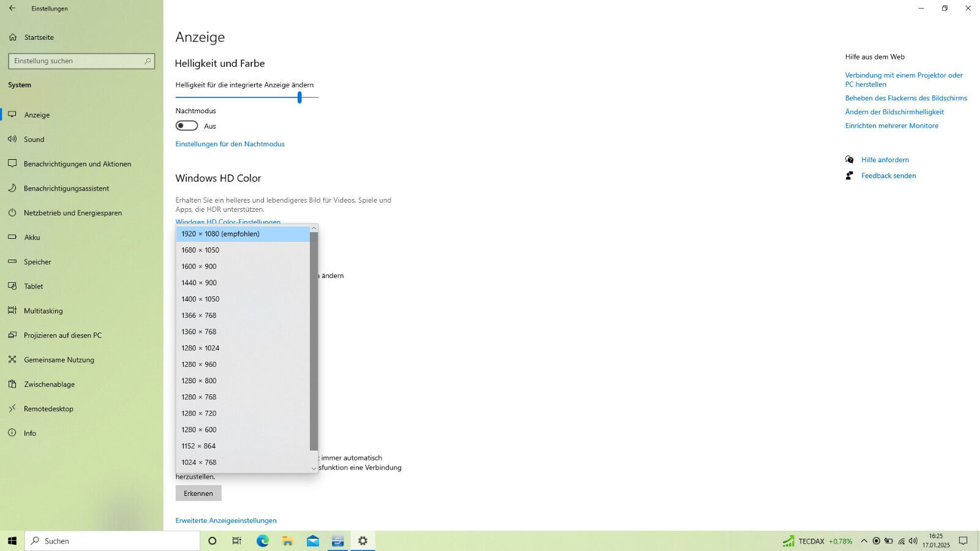Open Netzbetrieb und Energiesparen power icon
This screenshot has width=980, height=551.
point(12,212)
